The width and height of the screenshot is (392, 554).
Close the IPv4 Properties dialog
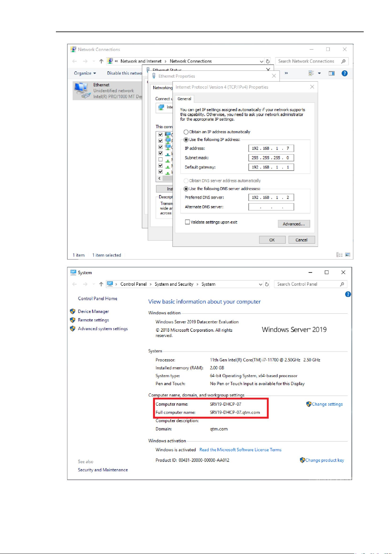click(x=312, y=87)
